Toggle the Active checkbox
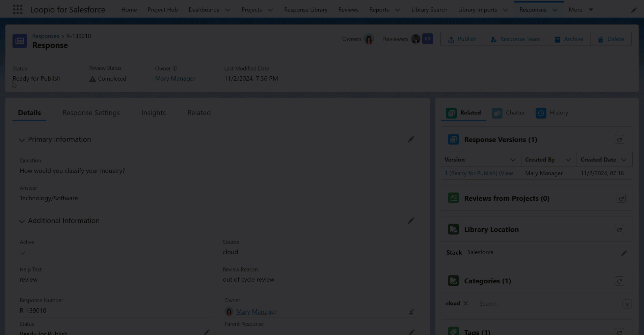Viewport: 644px width, 335px height. point(23,253)
